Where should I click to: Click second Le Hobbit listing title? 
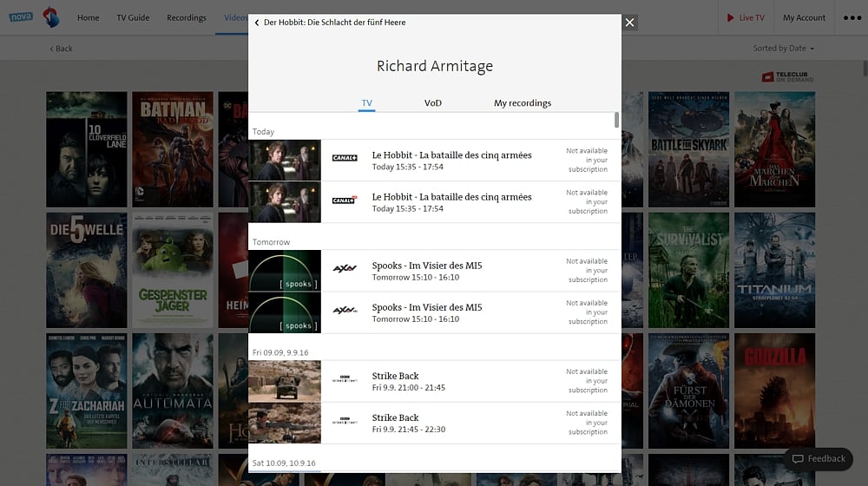(x=451, y=197)
